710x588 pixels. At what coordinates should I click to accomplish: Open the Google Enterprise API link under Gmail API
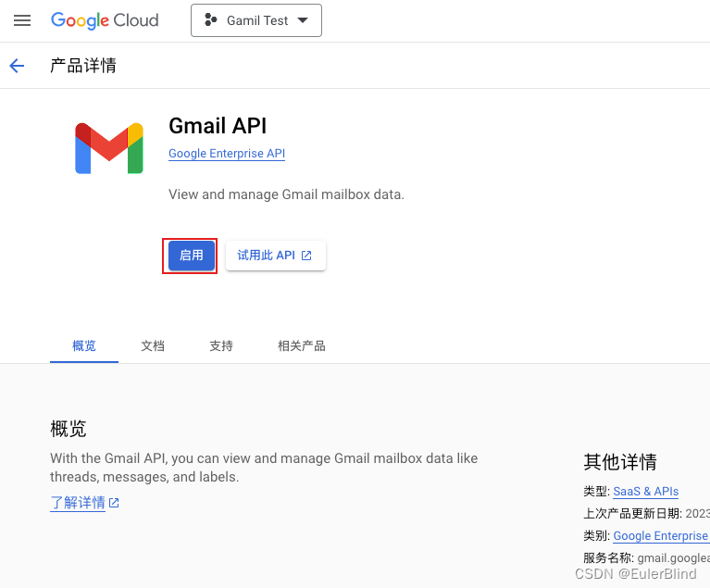point(227,154)
